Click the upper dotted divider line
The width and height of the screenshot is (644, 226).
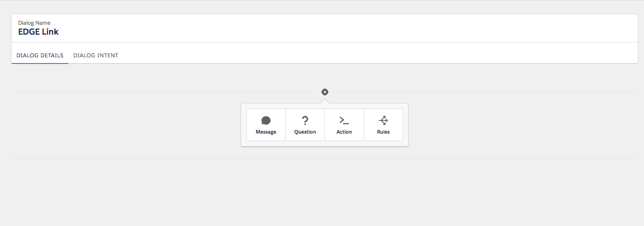coord(165,92)
